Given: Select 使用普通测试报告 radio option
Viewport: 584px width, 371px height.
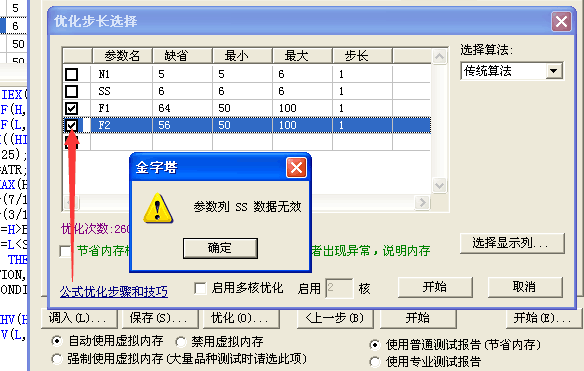Looking at the screenshot, I should pos(375,345).
